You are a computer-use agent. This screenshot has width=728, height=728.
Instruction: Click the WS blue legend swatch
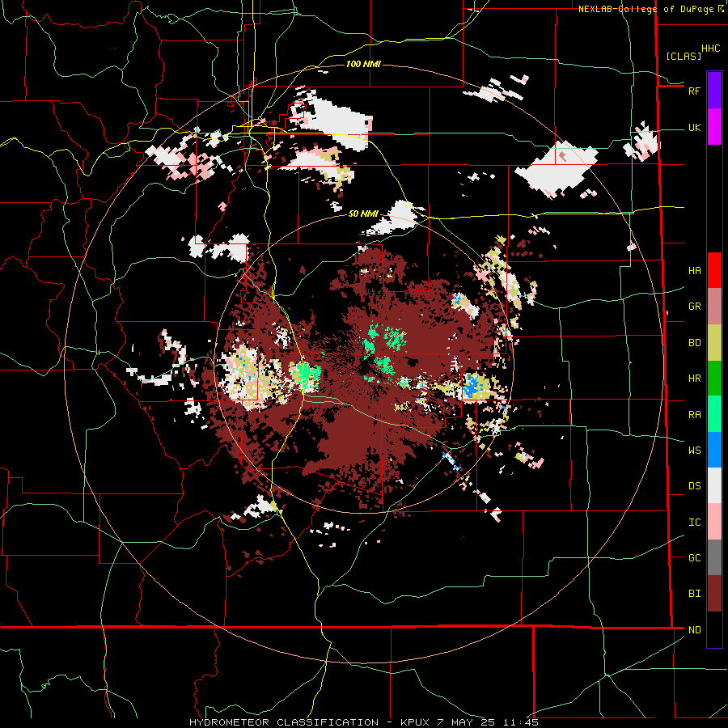point(714,450)
